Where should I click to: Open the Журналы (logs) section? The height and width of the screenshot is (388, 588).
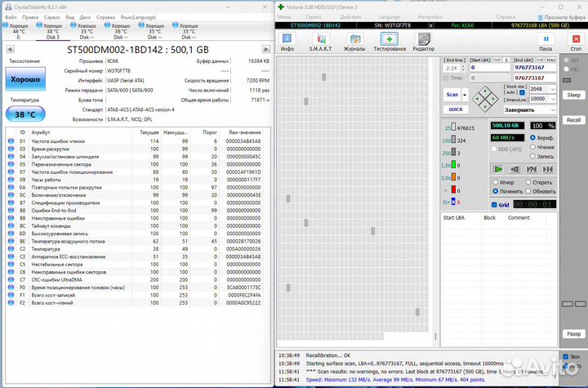pos(354,42)
